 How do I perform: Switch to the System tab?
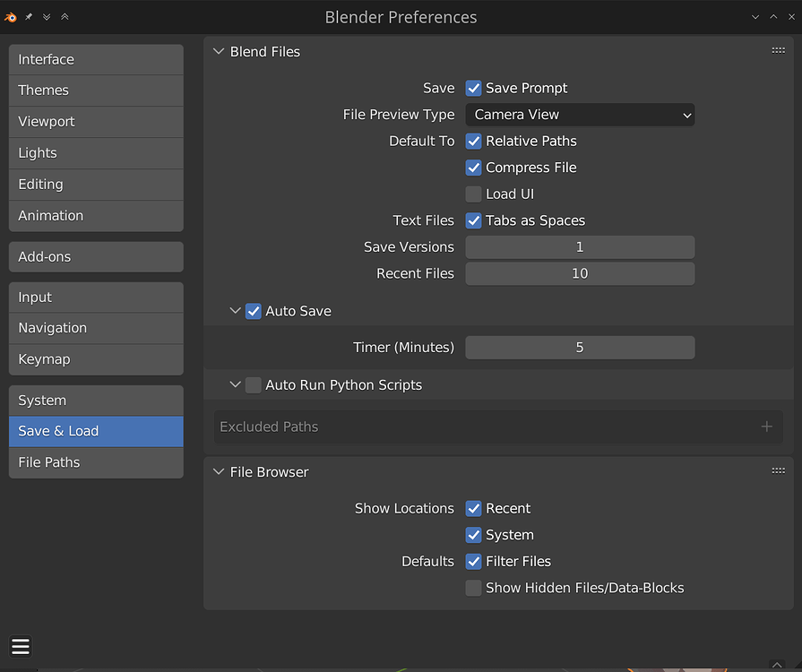(x=96, y=401)
